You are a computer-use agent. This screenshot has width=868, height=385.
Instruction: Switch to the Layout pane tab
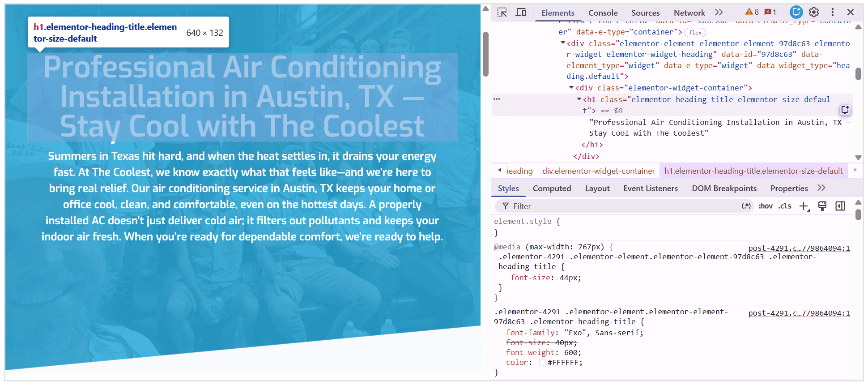(x=597, y=188)
